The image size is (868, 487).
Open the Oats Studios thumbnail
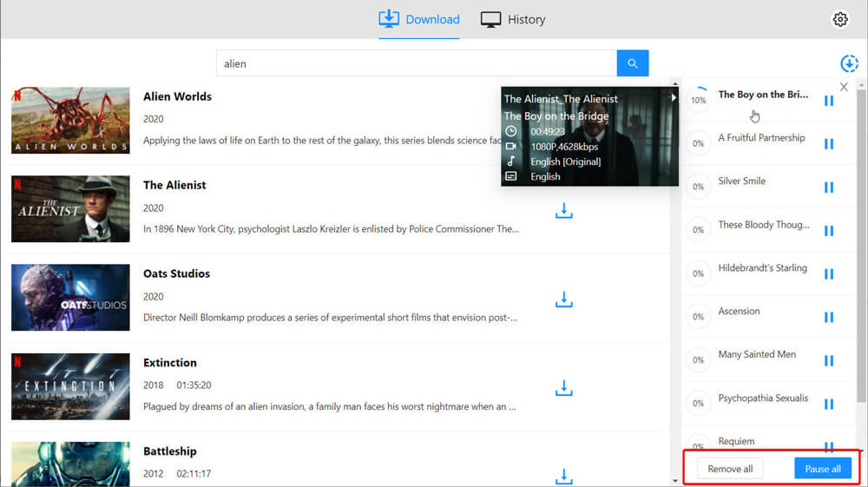pos(70,297)
